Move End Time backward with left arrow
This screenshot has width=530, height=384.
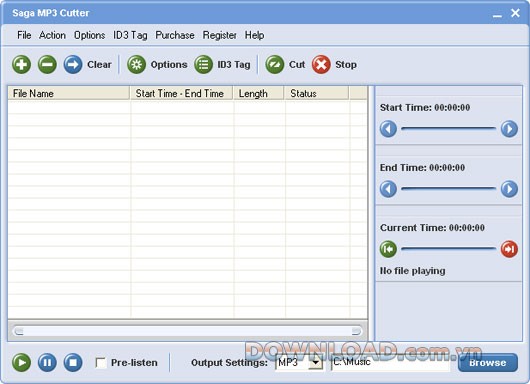388,189
